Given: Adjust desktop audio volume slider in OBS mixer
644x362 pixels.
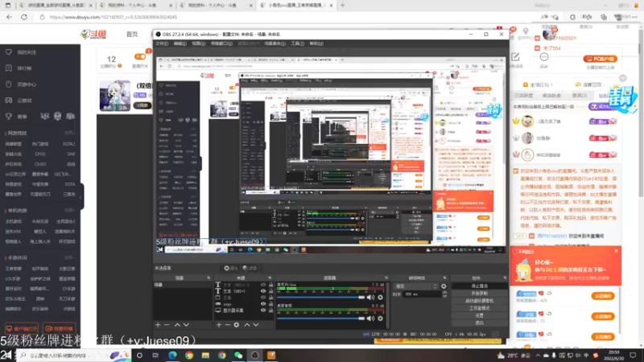Looking at the screenshot, I should pos(320,318).
